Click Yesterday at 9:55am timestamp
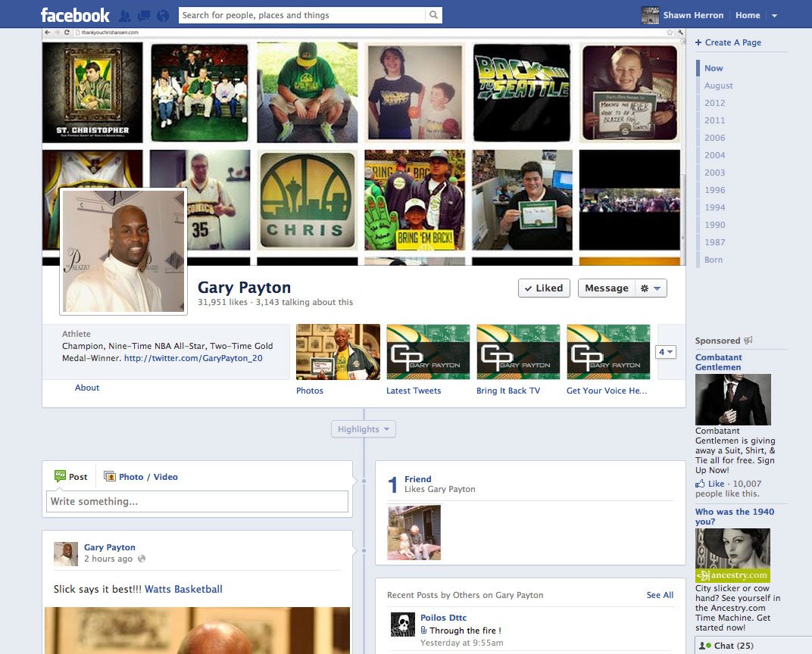Screen dimensions: 812x654 point(461,643)
